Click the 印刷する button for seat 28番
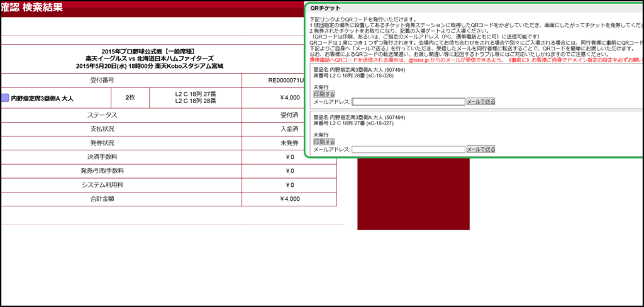Viewport: 644px width, 307px height. (x=324, y=94)
